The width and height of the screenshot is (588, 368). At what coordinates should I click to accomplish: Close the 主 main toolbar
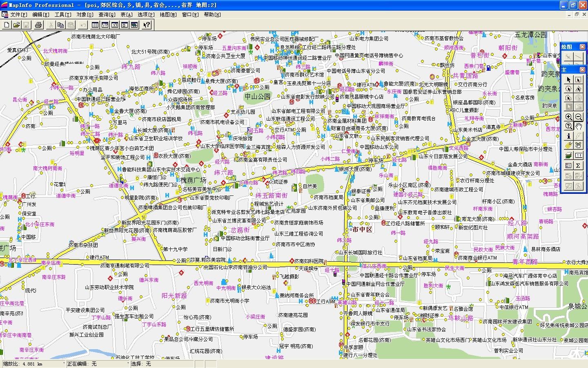(582, 70)
